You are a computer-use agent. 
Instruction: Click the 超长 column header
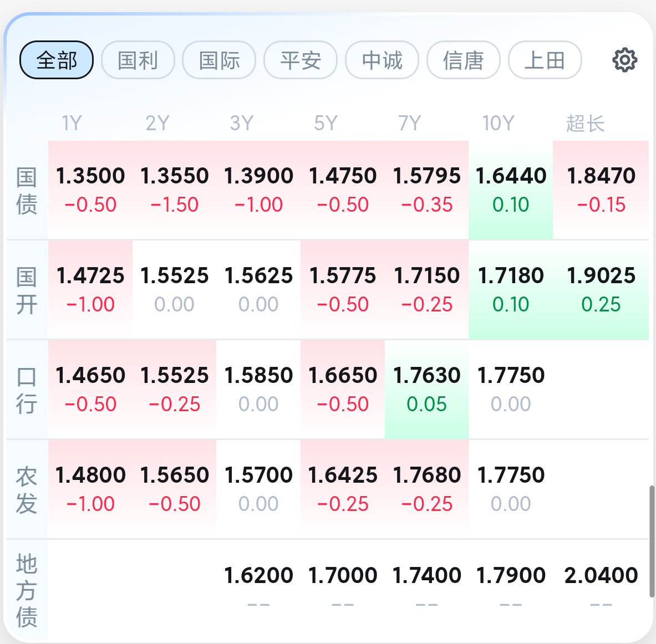tap(585, 124)
